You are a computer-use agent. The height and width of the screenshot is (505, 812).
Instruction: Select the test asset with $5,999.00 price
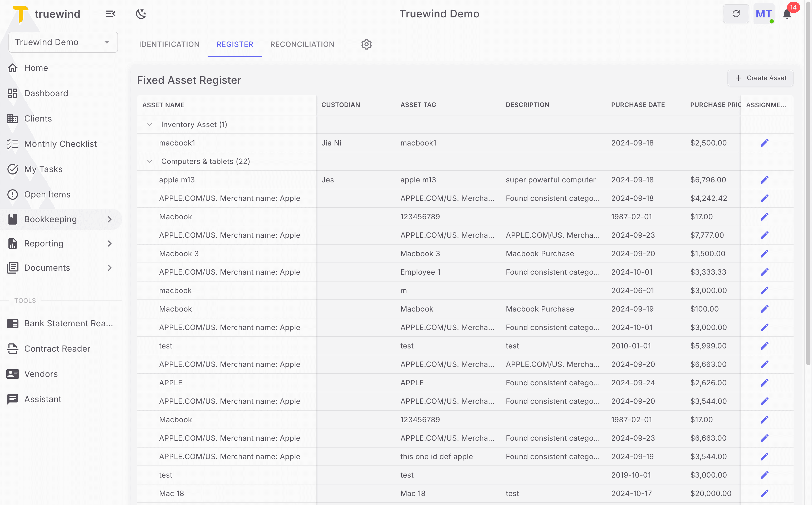pos(166,346)
